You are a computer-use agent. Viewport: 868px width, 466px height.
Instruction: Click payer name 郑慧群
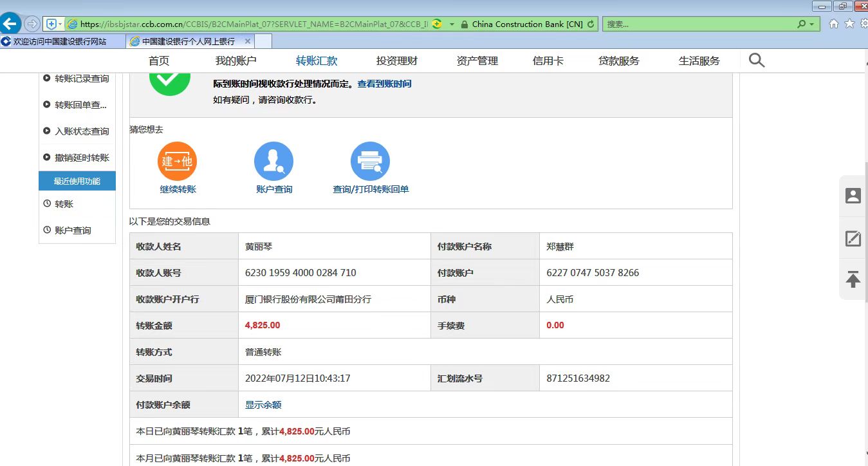coord(560,247)
